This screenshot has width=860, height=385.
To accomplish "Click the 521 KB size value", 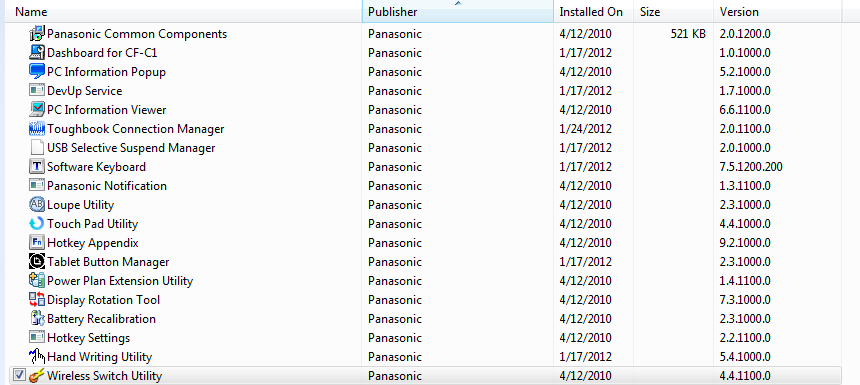I will pyautogui.click(x=688, y=34).
